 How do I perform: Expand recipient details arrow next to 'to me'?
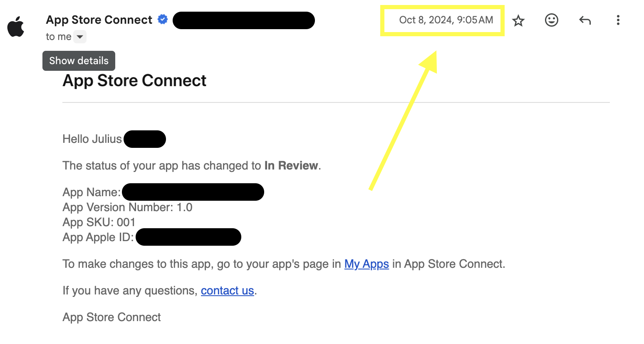coord(80,37)
